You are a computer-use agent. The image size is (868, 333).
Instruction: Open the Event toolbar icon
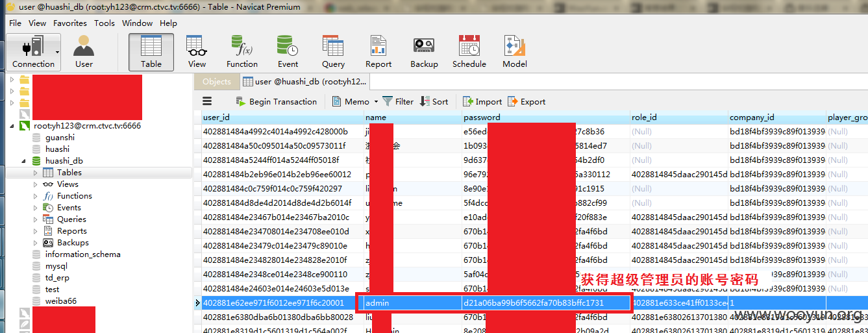pyautogui.click(x=288, y=52)
